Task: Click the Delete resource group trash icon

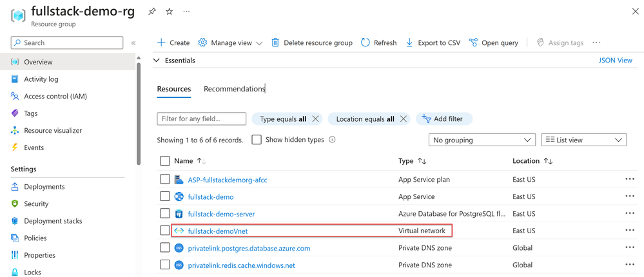Action: click(276, 43)
